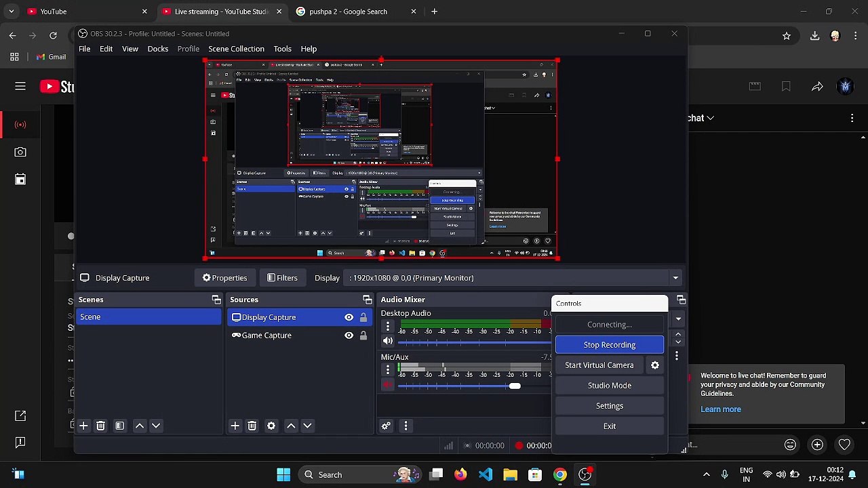Add a new scene with the plus icon
The width and height of the screenshot is (868, 488).
[83, 426]
